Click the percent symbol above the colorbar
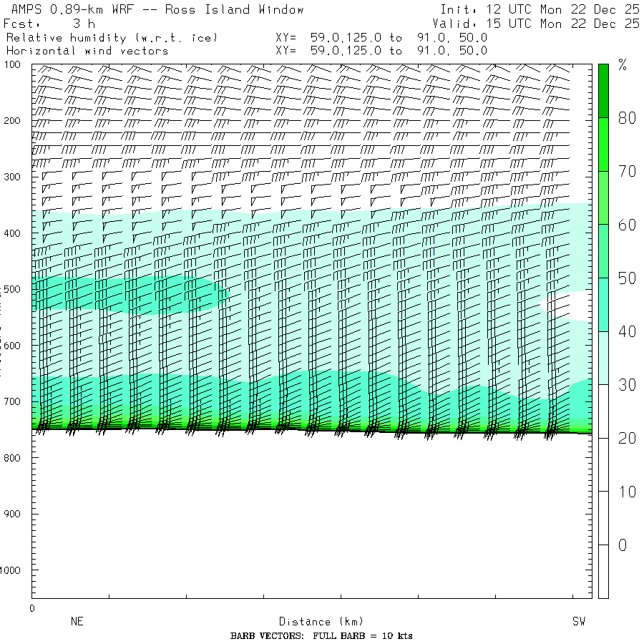The height and width of the screenshot is (644, 644). click(x=623, y=66)
